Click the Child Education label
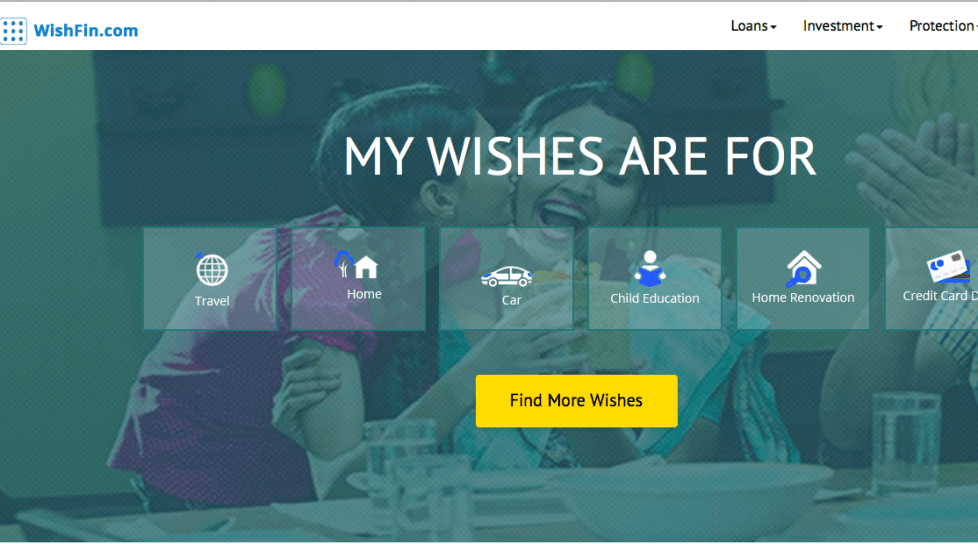The height and width of the screenshot is (544, 978). click(x=654, y=298)
